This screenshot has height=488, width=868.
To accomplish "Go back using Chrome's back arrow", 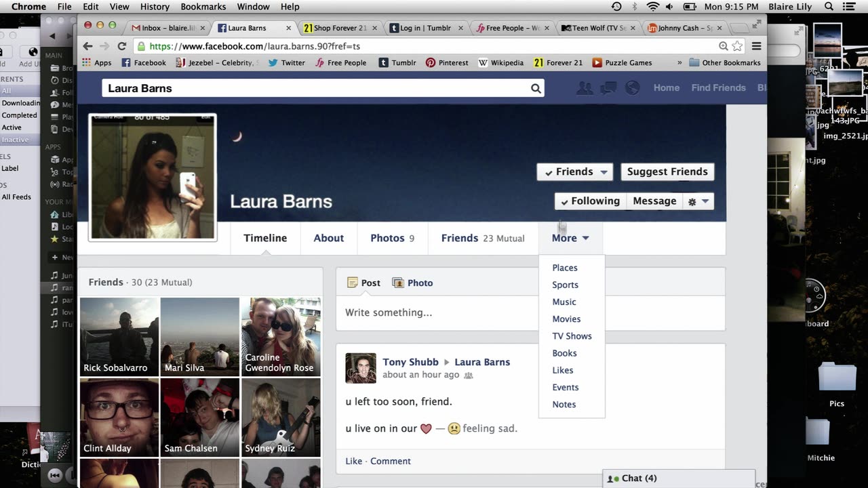I will [x=87, y=46].
